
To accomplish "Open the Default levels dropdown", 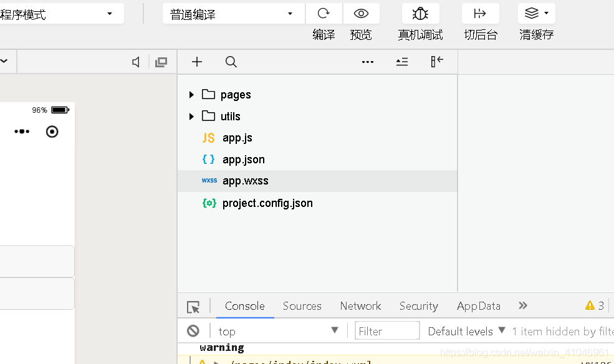I will coord(466,331).
